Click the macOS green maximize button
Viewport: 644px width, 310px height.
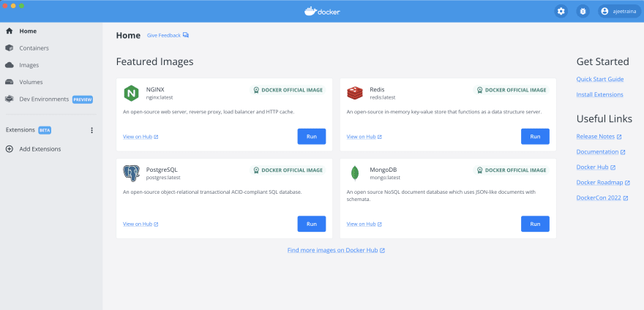point(21,5)
